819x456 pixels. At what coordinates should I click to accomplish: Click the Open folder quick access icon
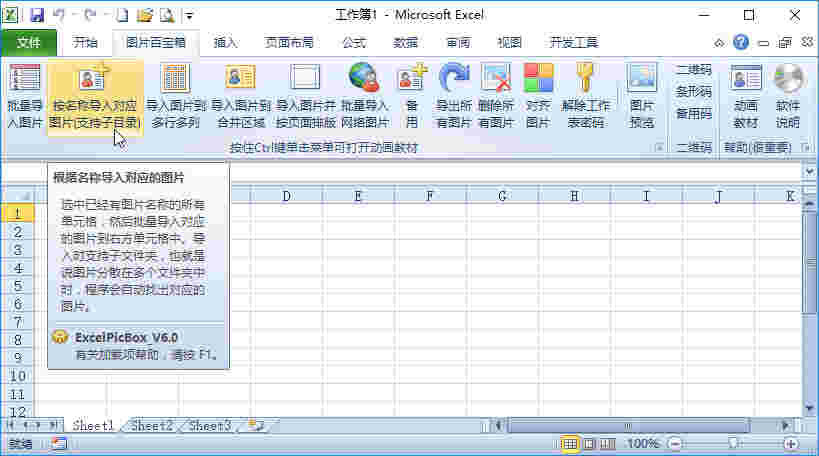[x=144, y=15]
